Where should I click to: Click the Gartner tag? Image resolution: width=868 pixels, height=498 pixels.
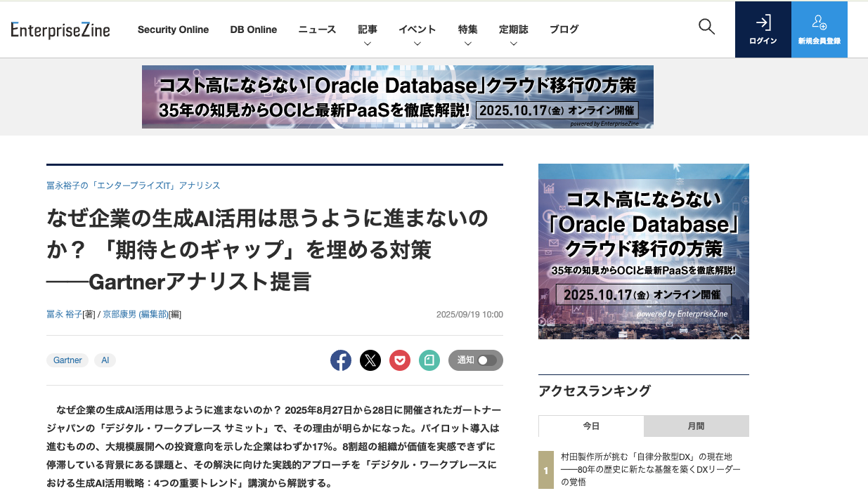(67, 360)
